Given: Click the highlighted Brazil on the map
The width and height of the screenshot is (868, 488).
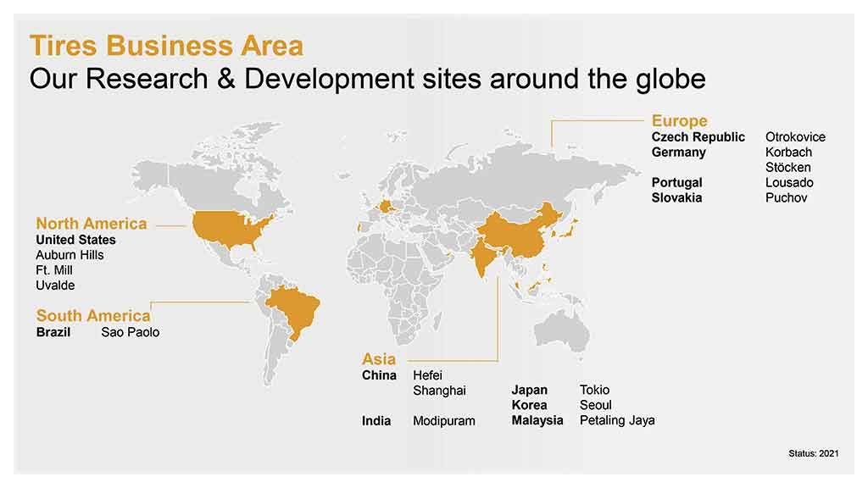Looking at the screenshot, I should pos(293,310).
